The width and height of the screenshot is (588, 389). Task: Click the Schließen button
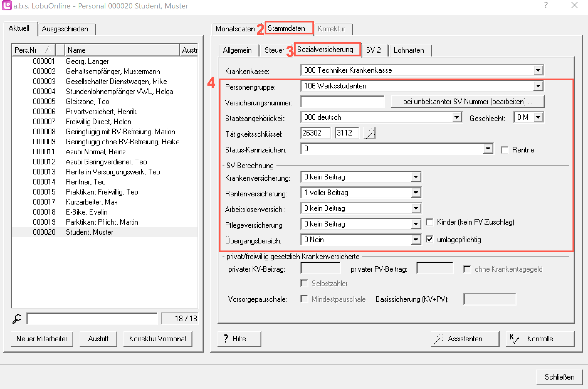pyautogui.click(x=559, y=377)
